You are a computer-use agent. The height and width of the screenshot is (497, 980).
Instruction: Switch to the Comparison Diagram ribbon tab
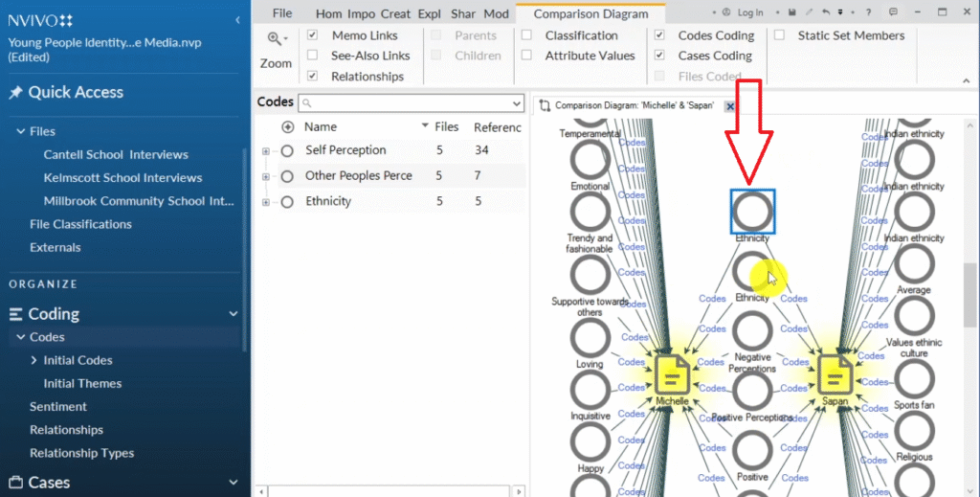[x=590, y=13]
